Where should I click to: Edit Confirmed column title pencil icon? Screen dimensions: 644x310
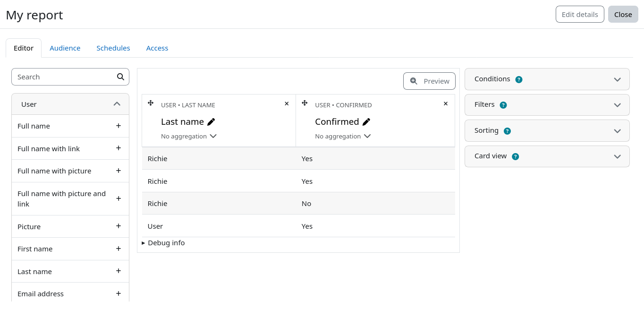(366, 122)
